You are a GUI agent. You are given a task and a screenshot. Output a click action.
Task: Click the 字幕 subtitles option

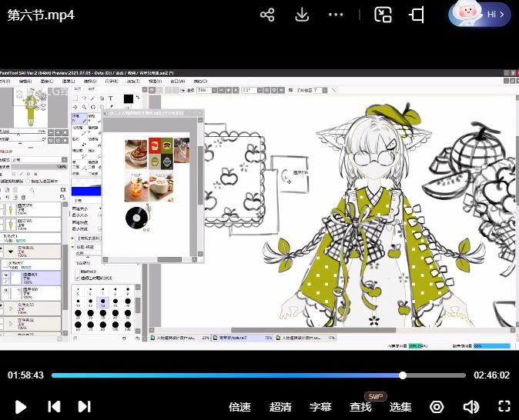coord(320,407)
